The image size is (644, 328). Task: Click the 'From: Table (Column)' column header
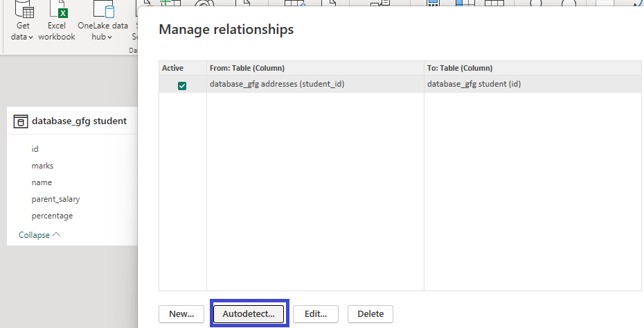click(x=247, y=68)
